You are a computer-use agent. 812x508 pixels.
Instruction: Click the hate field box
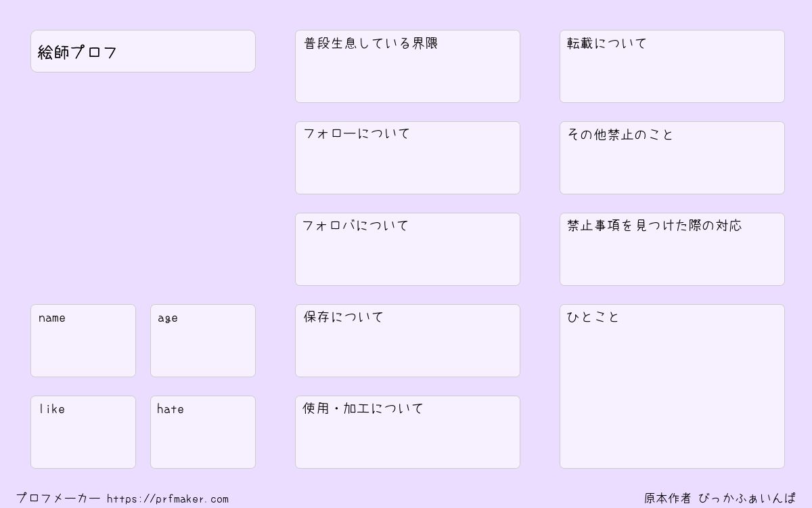(203, 432)
